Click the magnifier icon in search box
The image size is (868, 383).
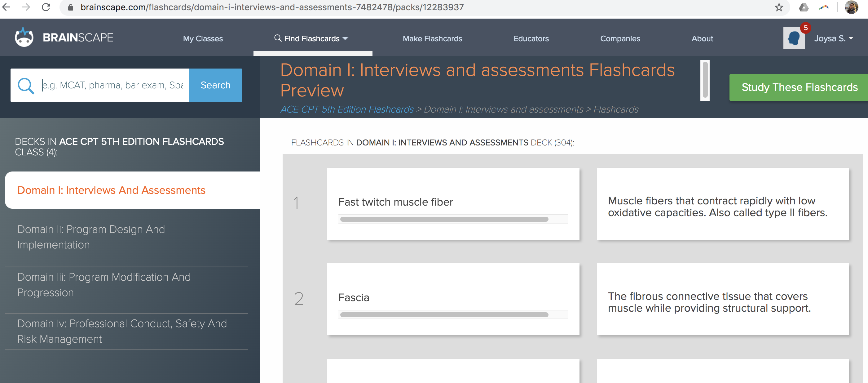26,86
